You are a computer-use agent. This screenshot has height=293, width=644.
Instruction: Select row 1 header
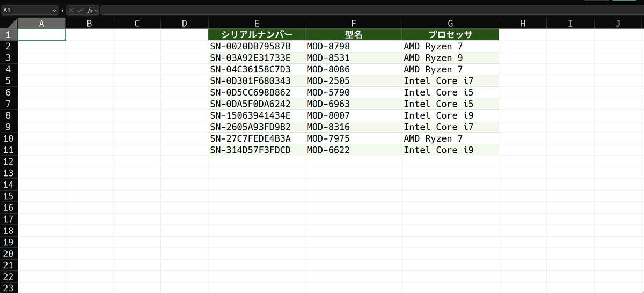(x=9, y=35)
